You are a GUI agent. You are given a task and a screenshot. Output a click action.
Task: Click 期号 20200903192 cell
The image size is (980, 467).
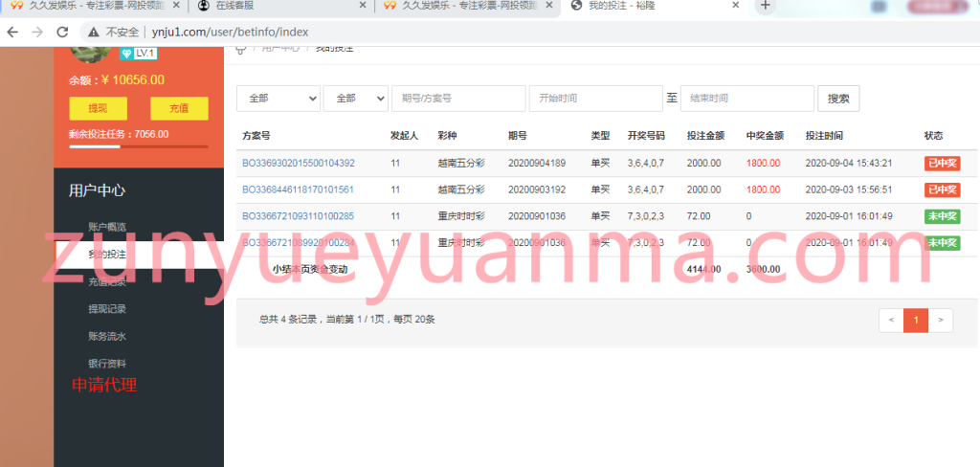pyautogui.click(x=537, y=189)
